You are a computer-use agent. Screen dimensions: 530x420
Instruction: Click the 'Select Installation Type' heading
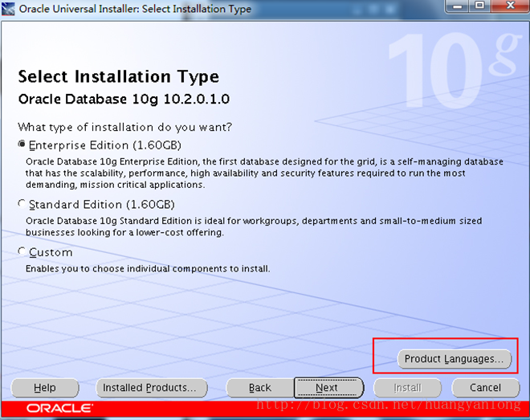point(119,77)
